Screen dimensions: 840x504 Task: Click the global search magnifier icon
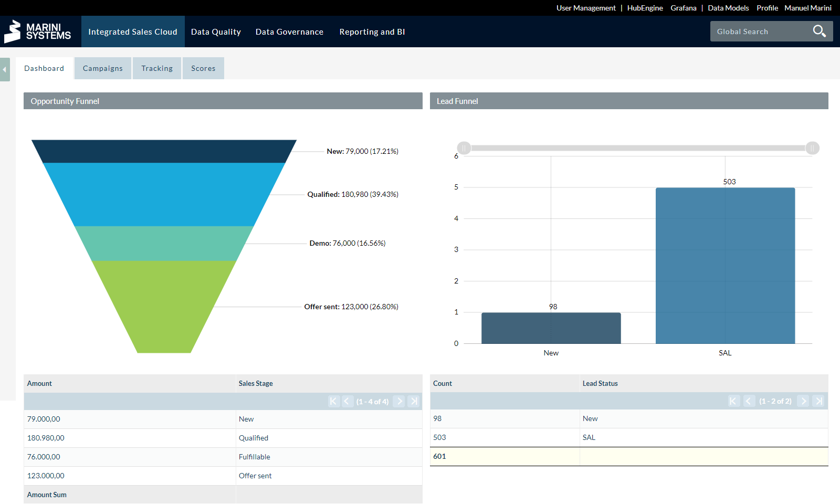[x=819, y=31]
